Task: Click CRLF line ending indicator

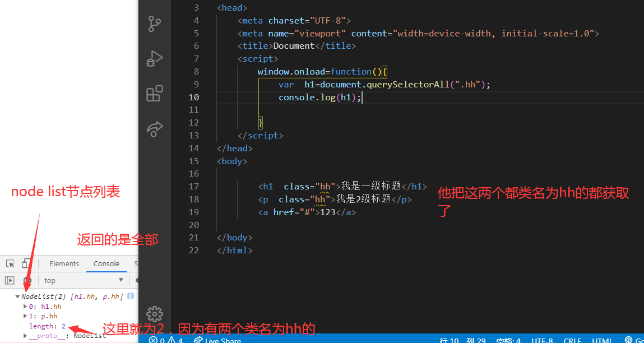Action: click(x=572, y=340)
